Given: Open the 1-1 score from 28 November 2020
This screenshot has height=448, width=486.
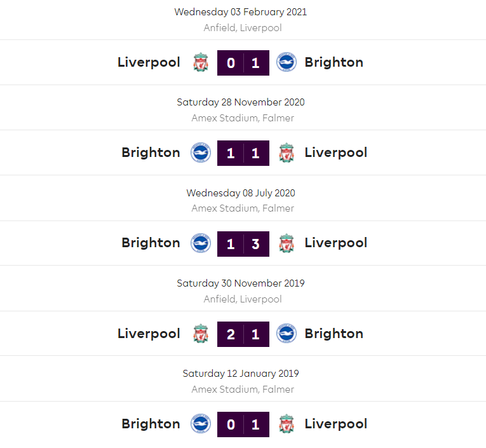Looking at the screenshot, I should point(243,153).
